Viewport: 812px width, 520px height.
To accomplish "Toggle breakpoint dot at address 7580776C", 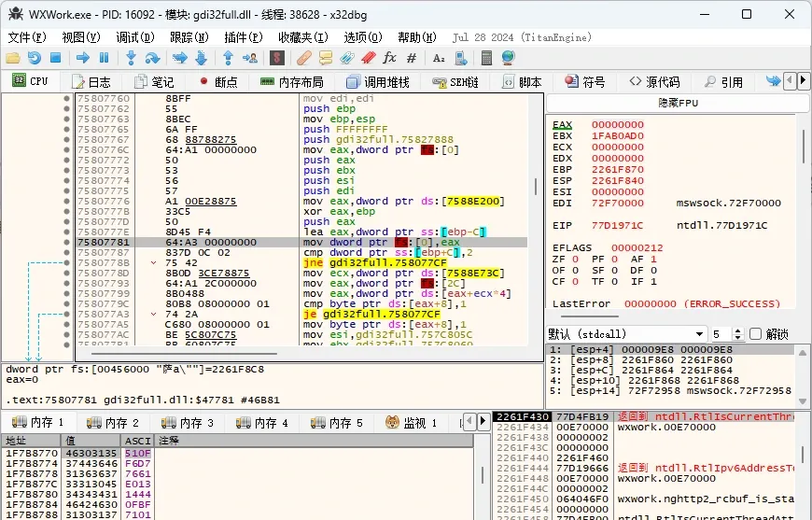I will [66, 149].
